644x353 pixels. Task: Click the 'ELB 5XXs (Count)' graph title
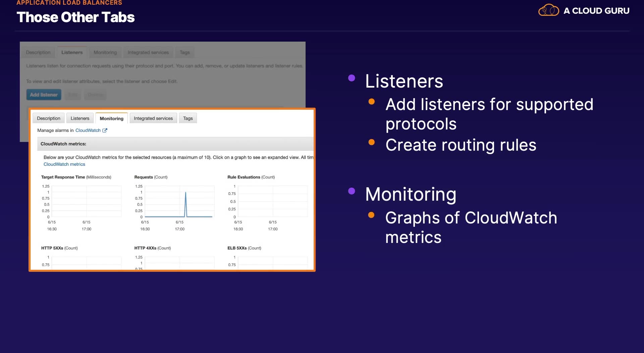[244, 248]
